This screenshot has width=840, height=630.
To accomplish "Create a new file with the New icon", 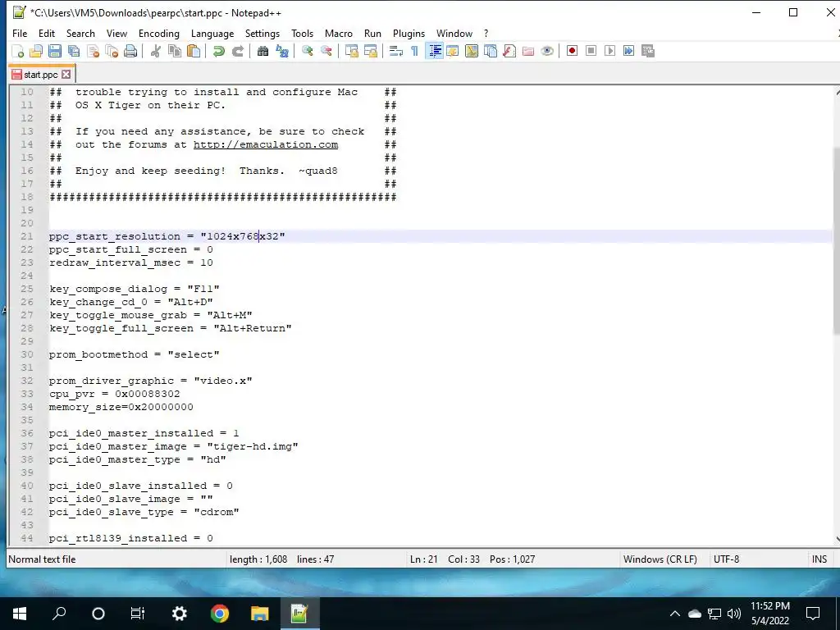I will [18, 52].
